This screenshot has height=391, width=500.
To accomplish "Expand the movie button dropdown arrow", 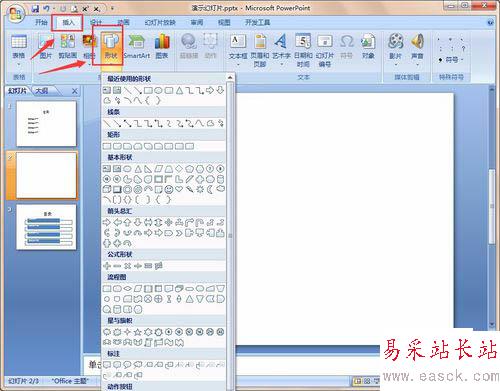I will (396, 64).
